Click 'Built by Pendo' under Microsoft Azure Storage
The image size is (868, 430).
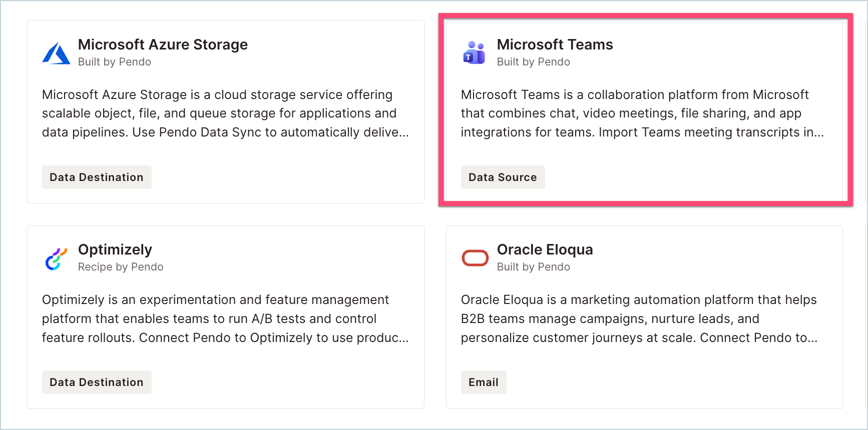[115, 62]
